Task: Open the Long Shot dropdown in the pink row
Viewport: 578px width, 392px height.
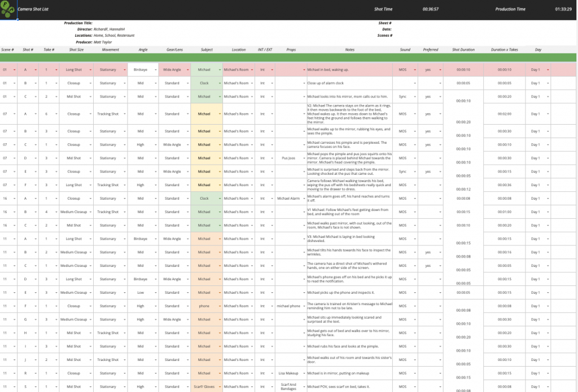Action: (x=94, y=70)
